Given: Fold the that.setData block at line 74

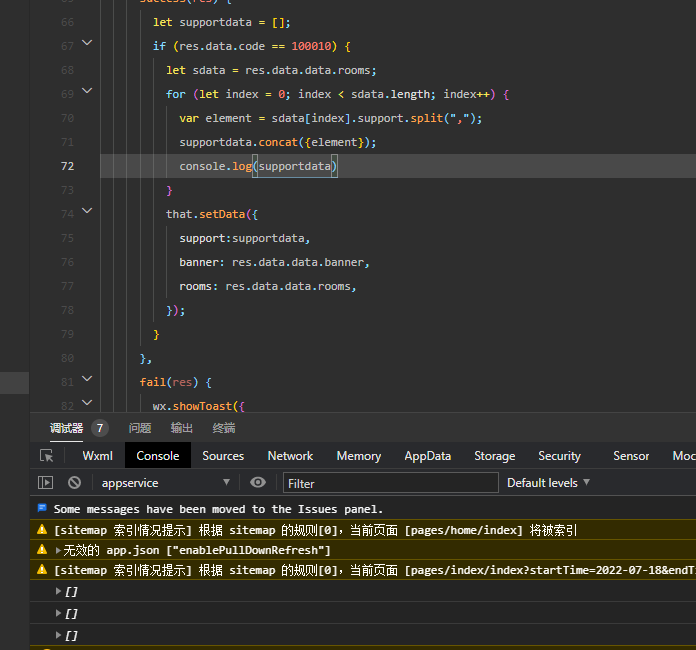Looking at the screenshot, I should pyautogui.click(x=87, y=211).
